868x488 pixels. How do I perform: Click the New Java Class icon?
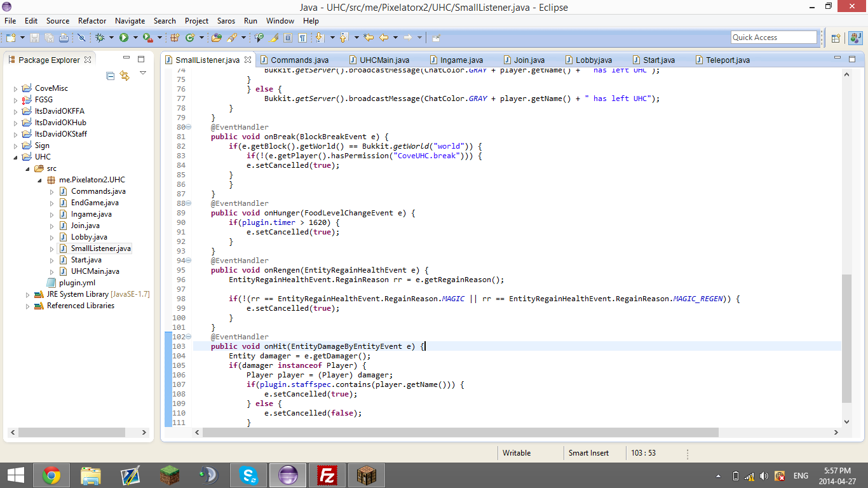coord(189,37)
